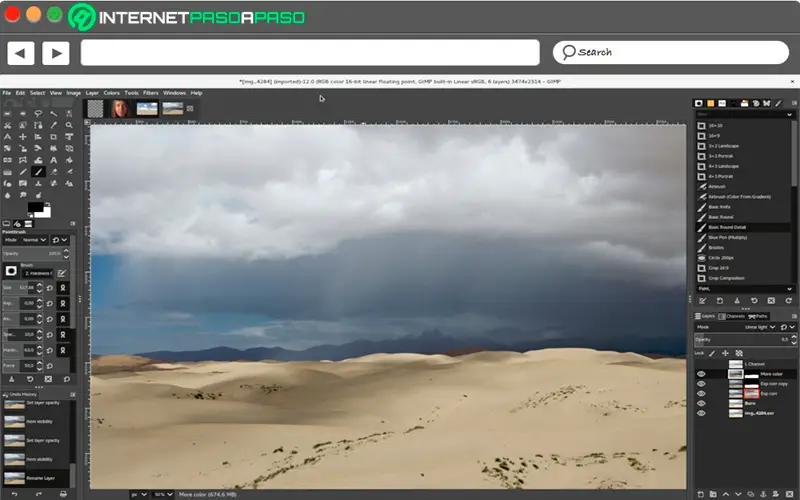Raise the active layer one step
The height and width of the screenshot is (500, 800).
coord(726,494)
